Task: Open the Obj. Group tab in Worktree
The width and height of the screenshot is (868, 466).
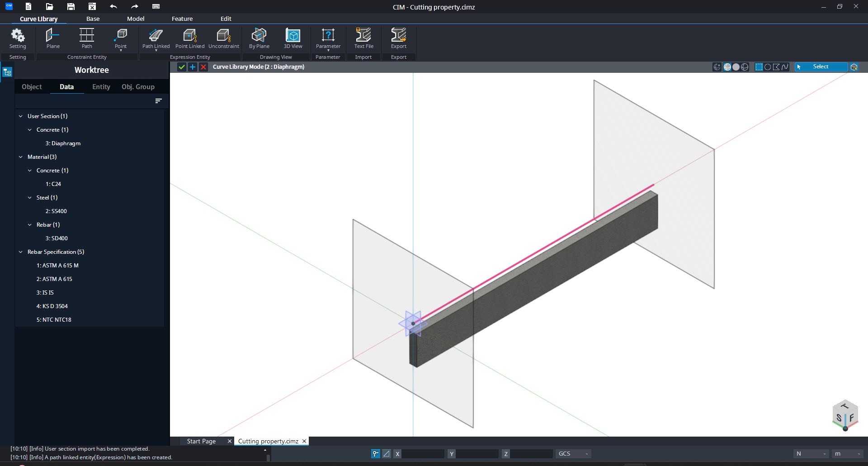Action: point(138,87)
